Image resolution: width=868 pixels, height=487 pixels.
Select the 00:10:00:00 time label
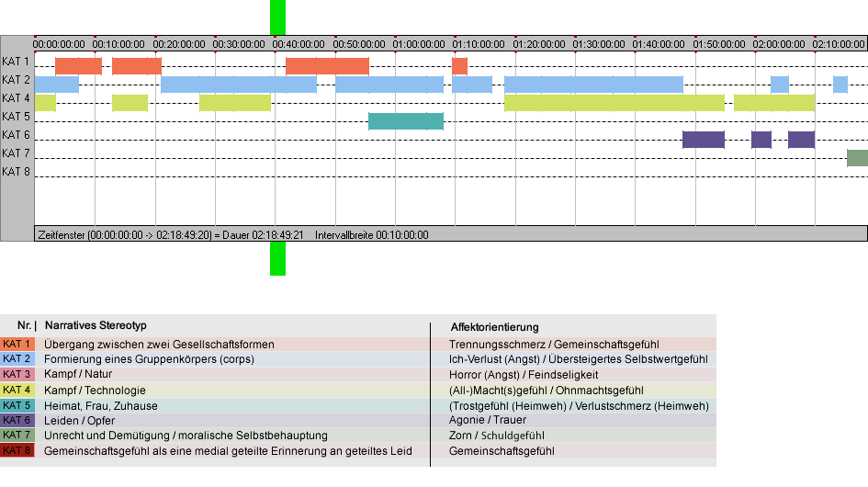click(118, 44)
